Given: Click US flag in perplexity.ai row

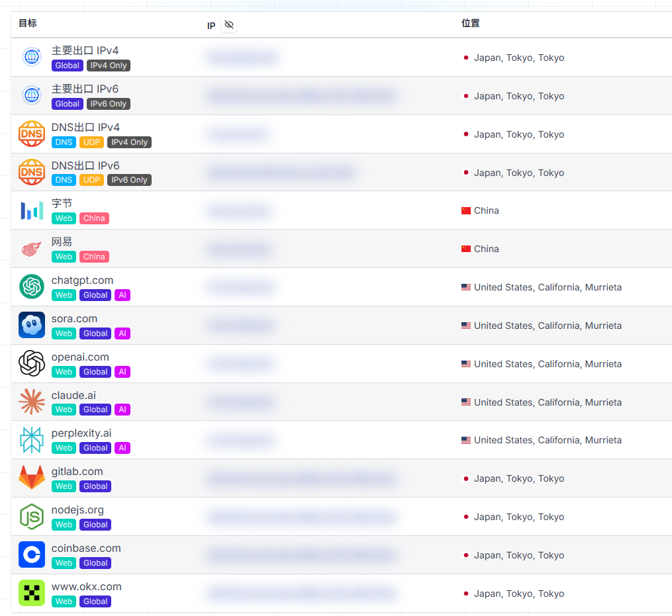Looking at the screenshot, I should (466, 440).
